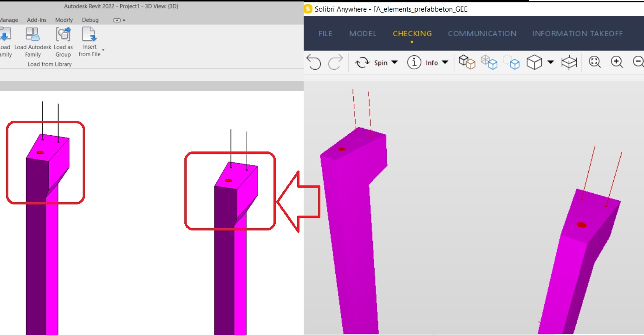Open the Add-Ins ribbon tab
Image resolution: width=644 pixels, height=335 pixels.
pos(37,20)
